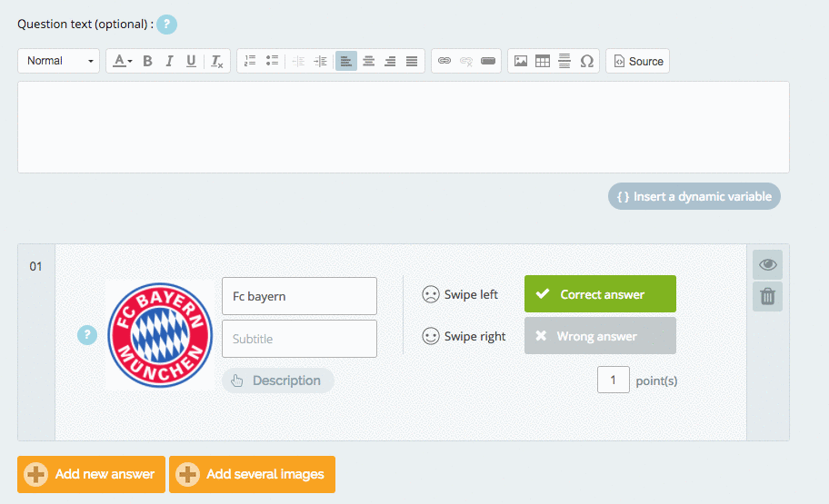This screenshot has height=504, width=829.
Task: Click Add new answer
Action: click(x=92, y=474)
